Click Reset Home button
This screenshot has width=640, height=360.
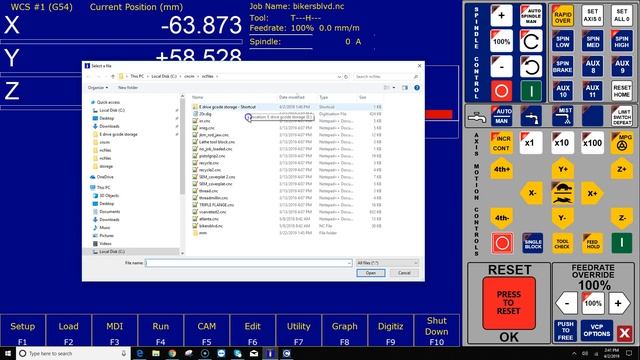(622, 91)
